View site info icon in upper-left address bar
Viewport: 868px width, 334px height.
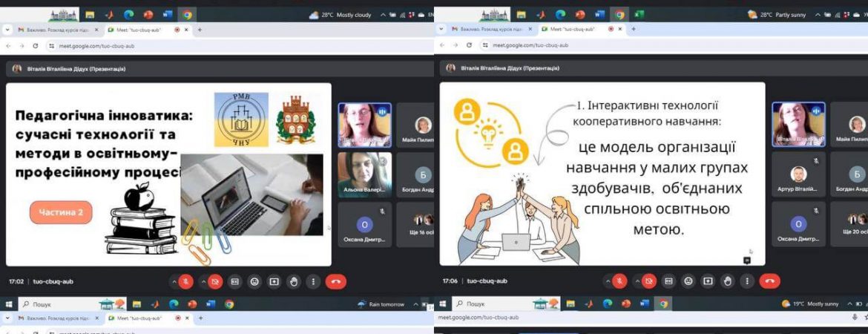[52, 46]
